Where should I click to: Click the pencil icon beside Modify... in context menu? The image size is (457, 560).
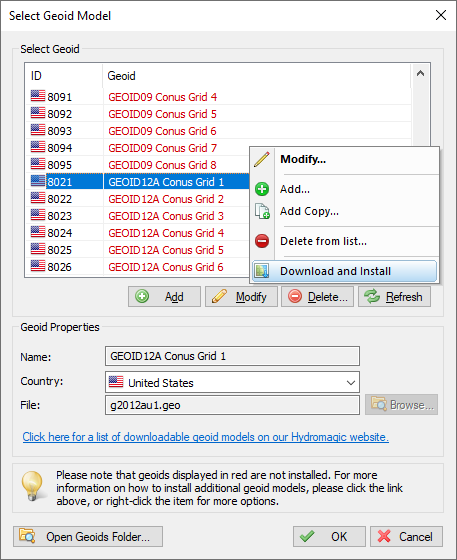coord(262,160)
